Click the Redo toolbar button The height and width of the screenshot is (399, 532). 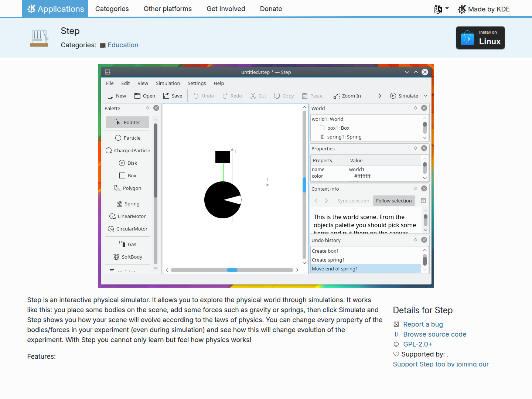(232, 96)
